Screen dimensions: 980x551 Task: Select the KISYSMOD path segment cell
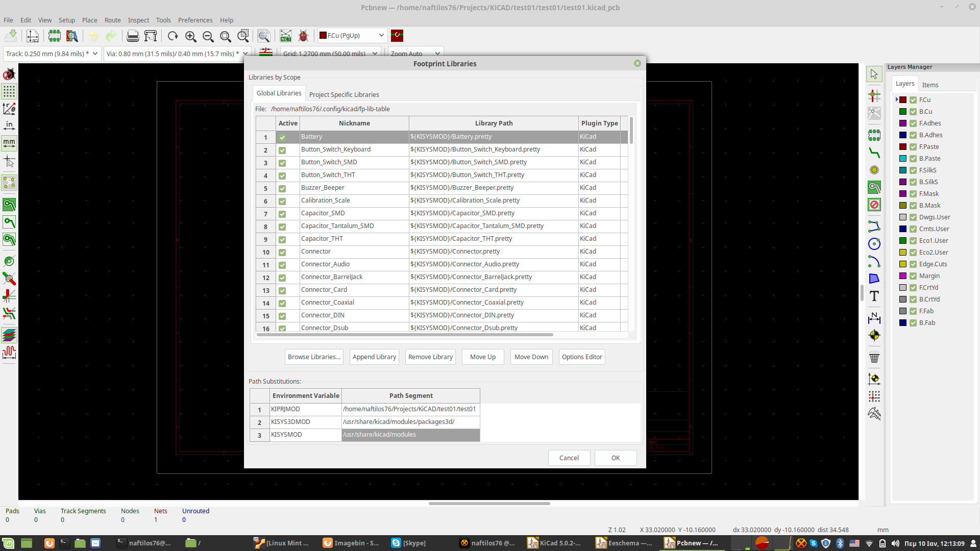(410, 435)
